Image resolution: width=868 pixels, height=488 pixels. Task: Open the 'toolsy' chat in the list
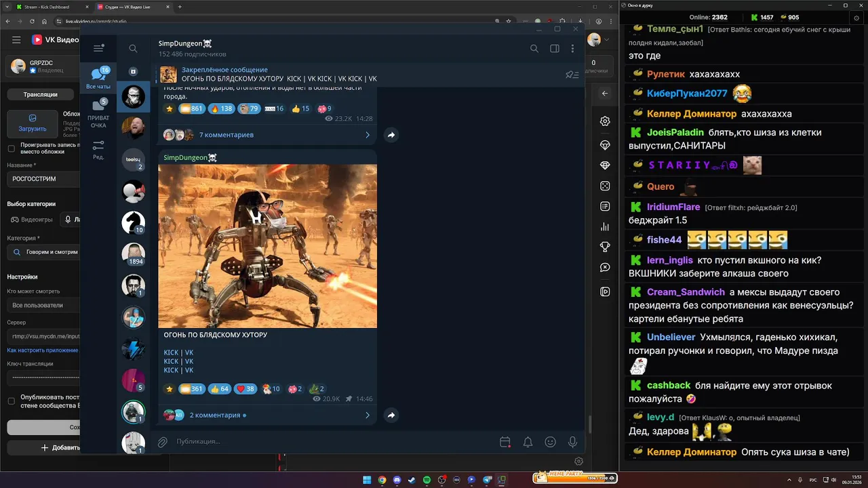pyautogui.click(x=133, y=160)
